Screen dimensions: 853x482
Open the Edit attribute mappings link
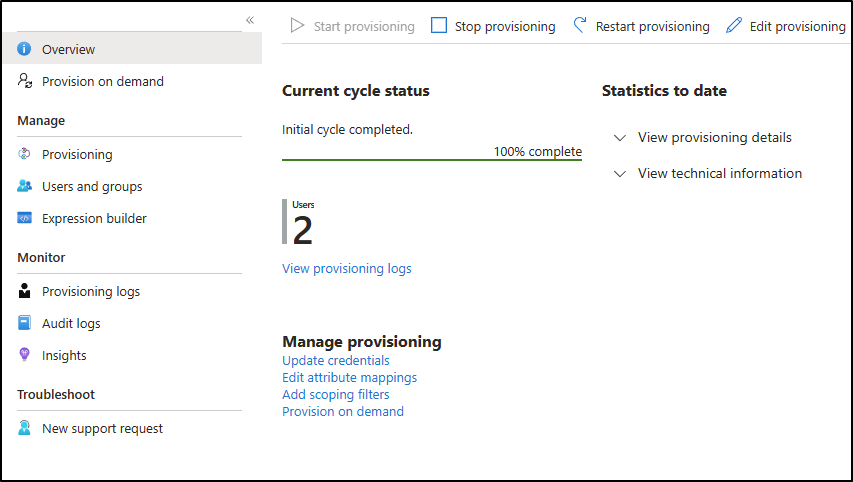point(349,377)
